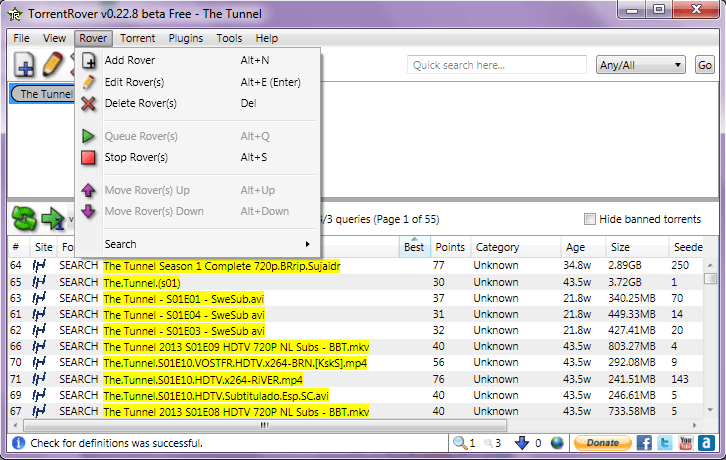Image resolution: width=726 pixels, height=460 pixels.
Task: Select 'The Tunnel - S01E04 - SweSub avi'
Action: pos(184,315)
